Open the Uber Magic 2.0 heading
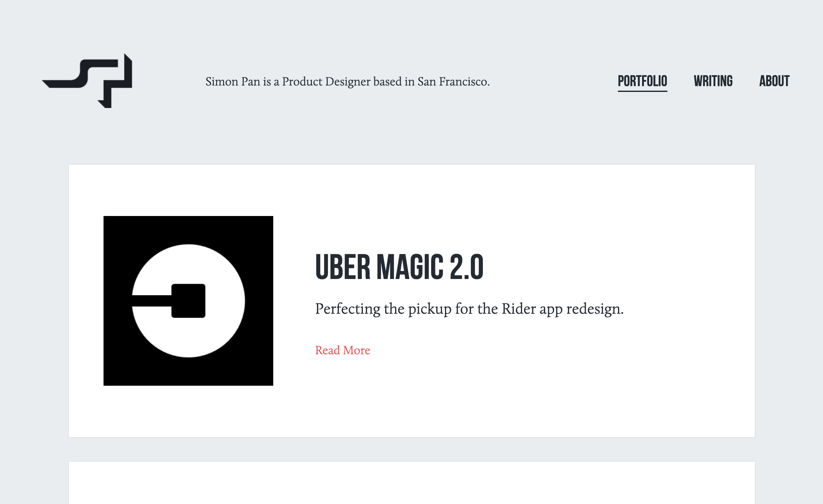This screenshot has height=504, width=823. 399,266
